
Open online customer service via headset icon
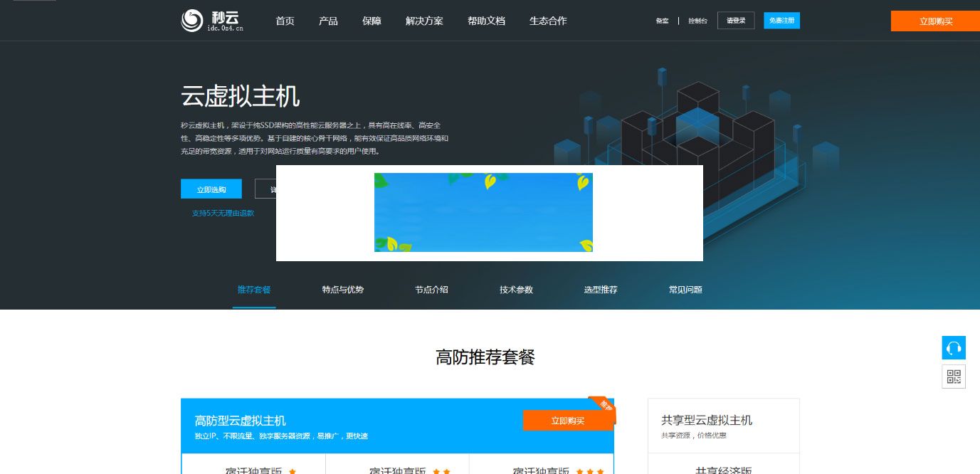point(954,347)
